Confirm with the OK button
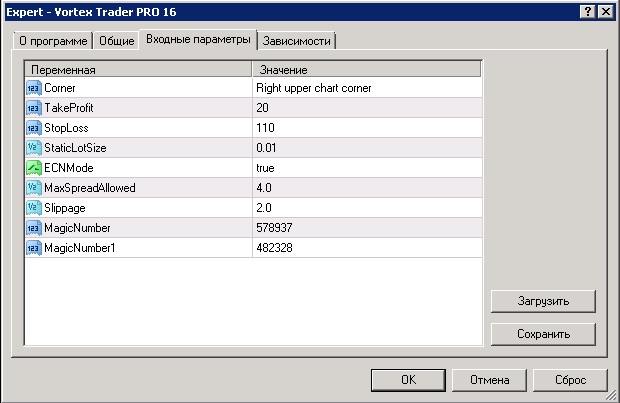The height and width of the screenshot is (403, 620). [408, 380]
